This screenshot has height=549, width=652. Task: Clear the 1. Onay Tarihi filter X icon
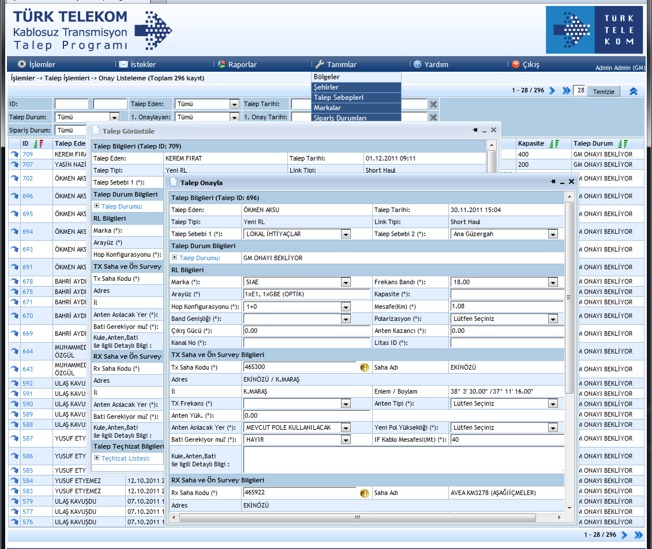click(433, 117)
